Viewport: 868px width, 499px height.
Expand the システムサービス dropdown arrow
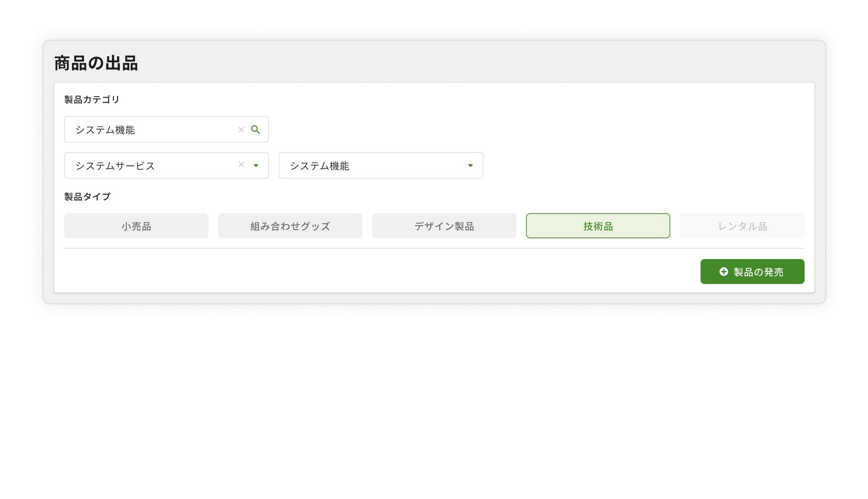tap(256, 166)
